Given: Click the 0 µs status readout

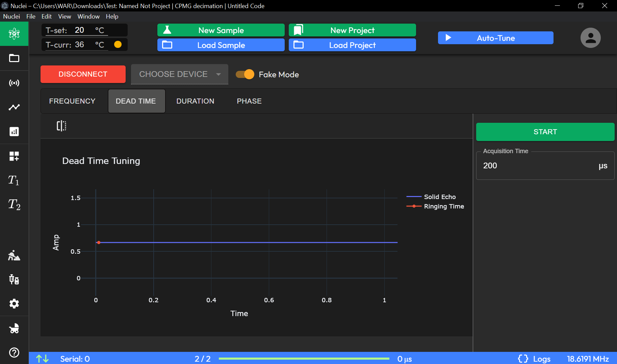Looking at the screenshot, I should point(405,359).
